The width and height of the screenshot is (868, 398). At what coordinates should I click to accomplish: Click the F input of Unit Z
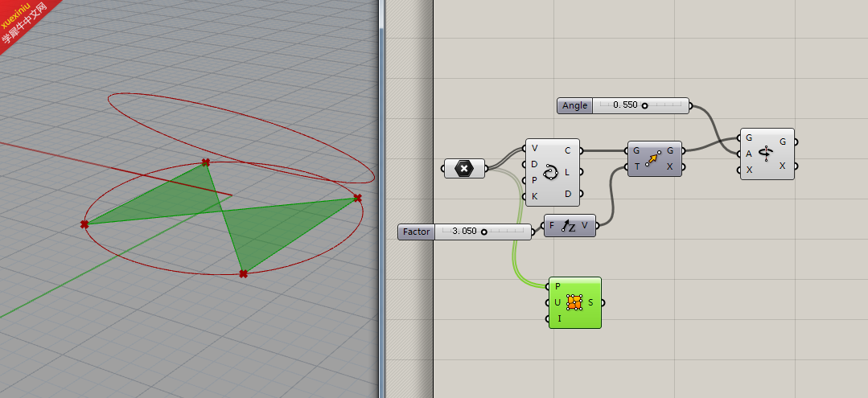(x=552, y=226)
